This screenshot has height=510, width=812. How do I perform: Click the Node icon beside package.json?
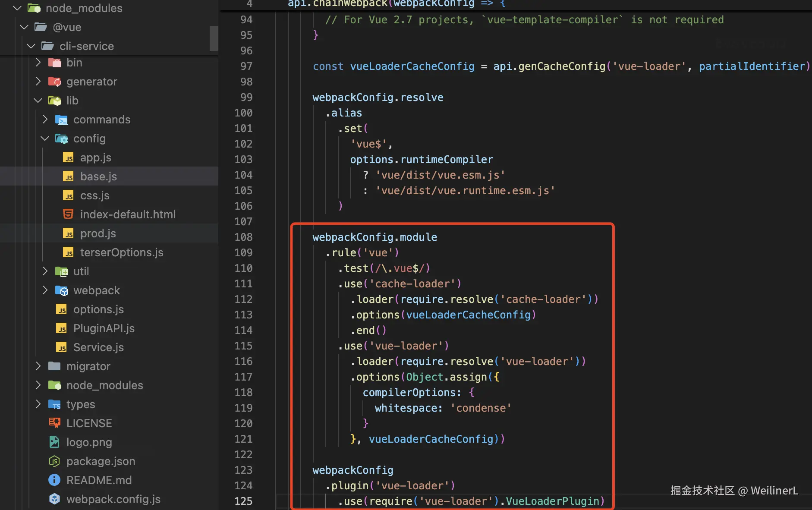[x=54, y=461]
